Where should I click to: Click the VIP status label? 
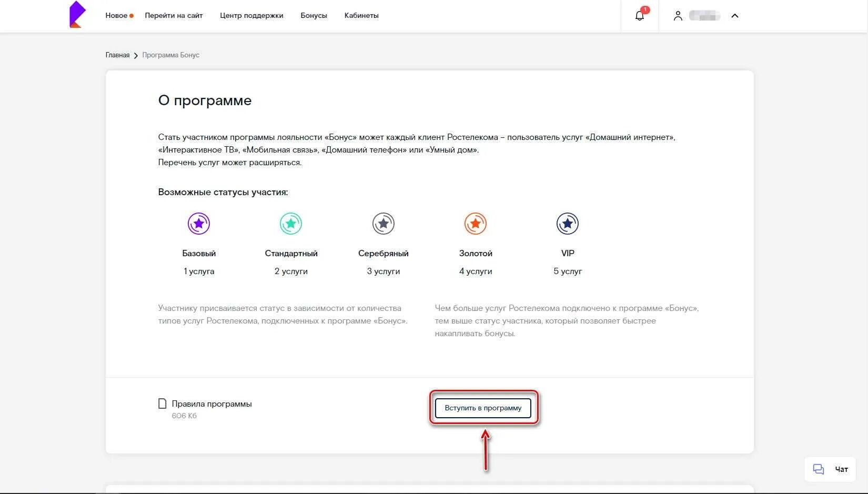(568, 253)
